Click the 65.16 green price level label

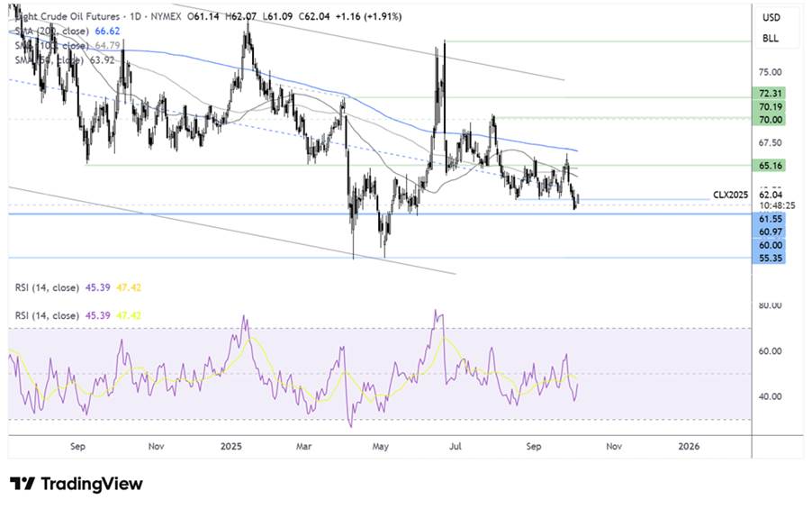click(770, 166)
